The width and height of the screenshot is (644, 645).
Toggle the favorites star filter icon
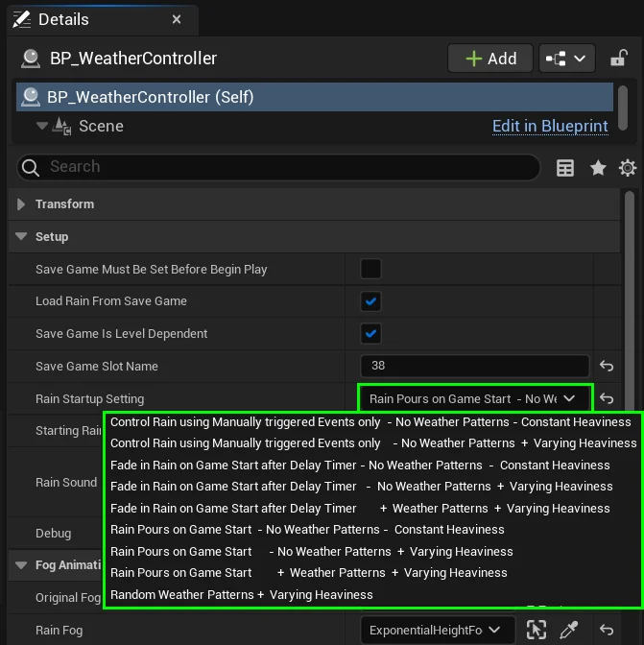(598, 168)
